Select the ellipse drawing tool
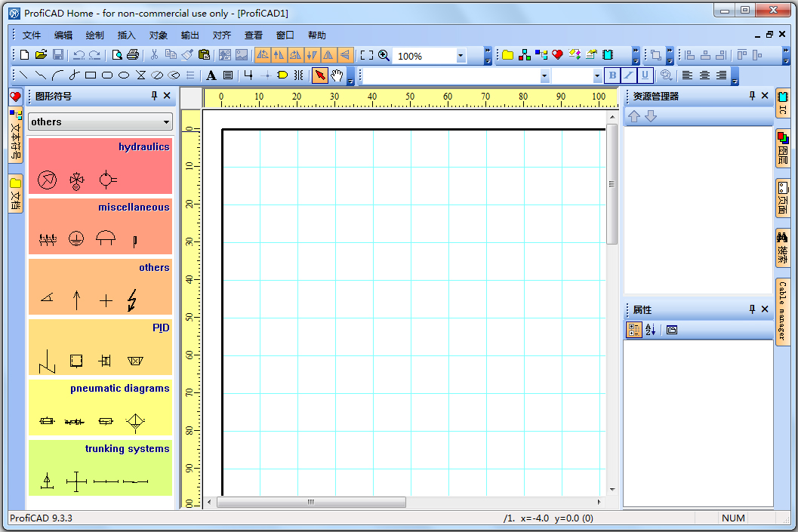The width and height of the screenshot is (798, 532). [124, 75]
